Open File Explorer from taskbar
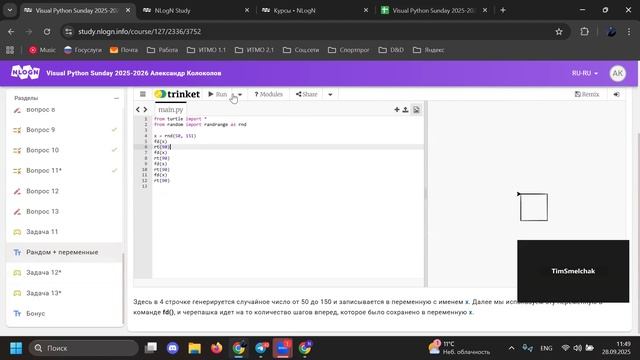The height and width of the screenshot is (360, 640). (195, 348)
